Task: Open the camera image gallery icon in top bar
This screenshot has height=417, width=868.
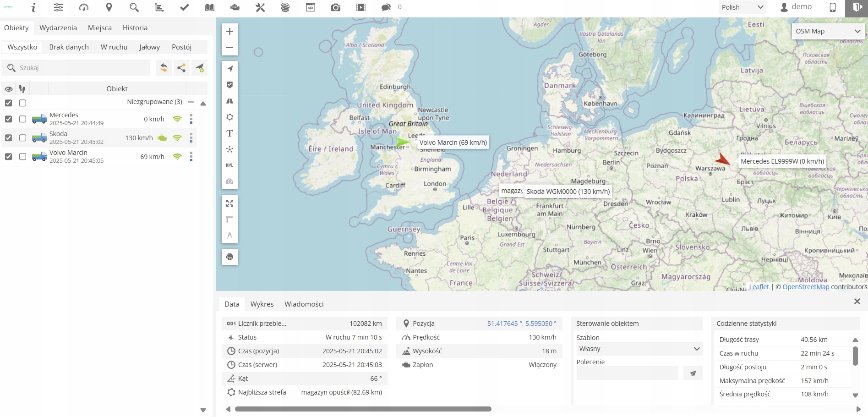Action: (x=336, y=7)
